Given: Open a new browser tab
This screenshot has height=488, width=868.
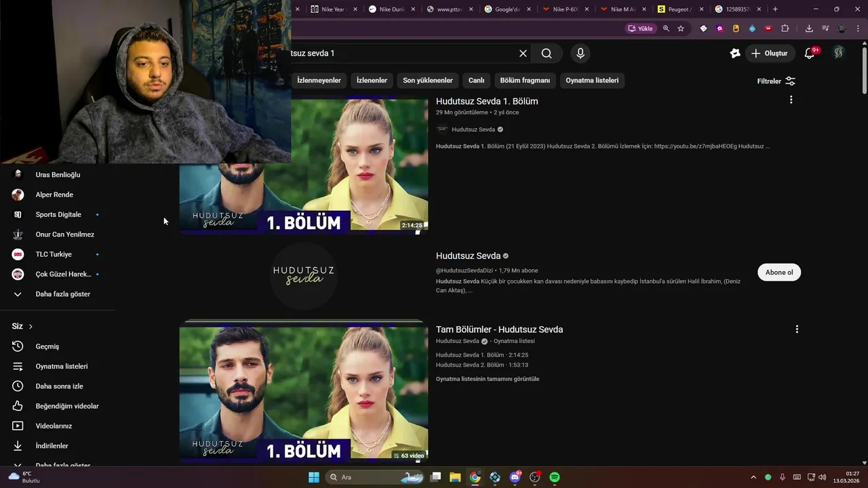Looking at the screenshot, I should (775, 9).
